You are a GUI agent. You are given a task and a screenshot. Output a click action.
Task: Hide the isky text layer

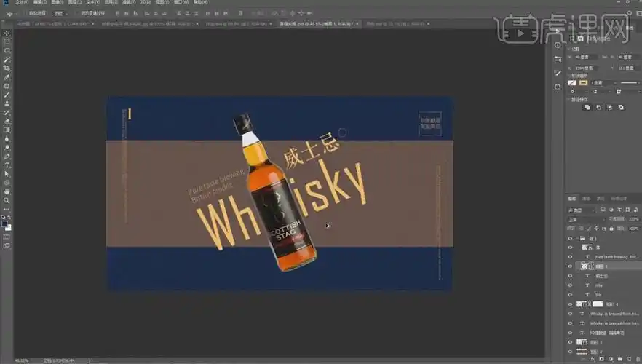coord(570,285)
